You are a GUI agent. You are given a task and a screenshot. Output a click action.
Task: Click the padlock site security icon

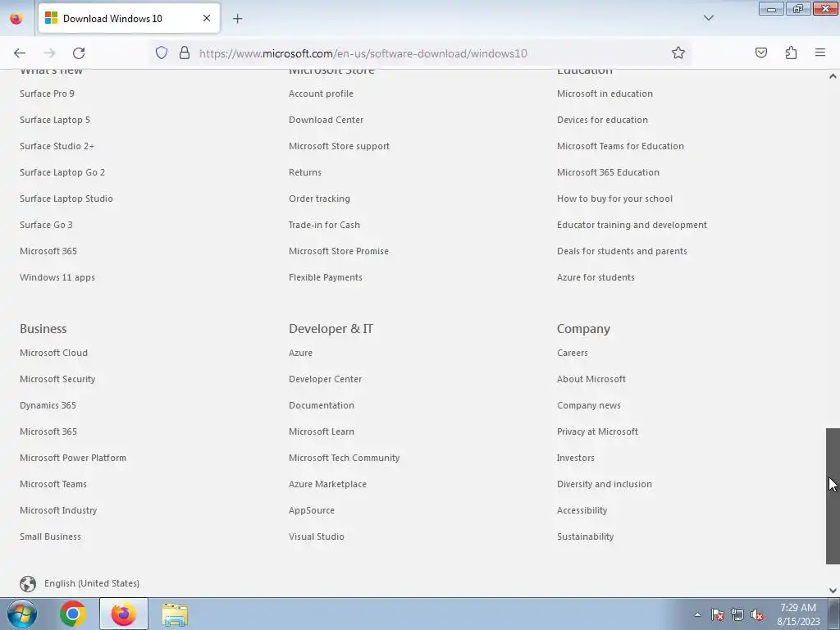coord(185,52)
